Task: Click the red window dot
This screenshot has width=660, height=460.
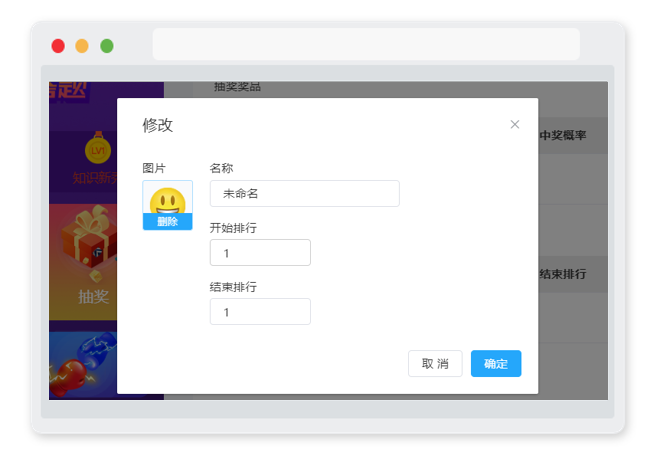Action: point(58,46)
